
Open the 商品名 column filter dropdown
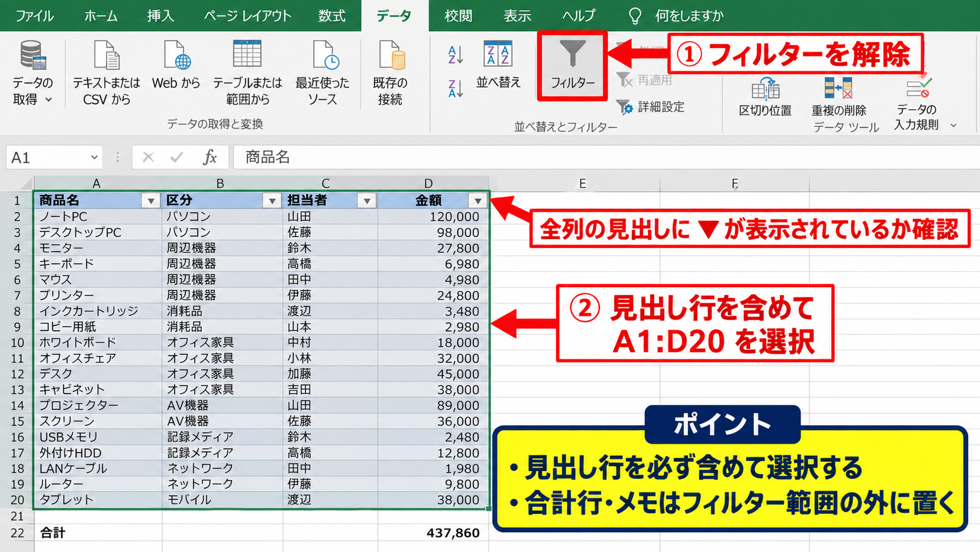pyautogui.click(x=151, y=201)
